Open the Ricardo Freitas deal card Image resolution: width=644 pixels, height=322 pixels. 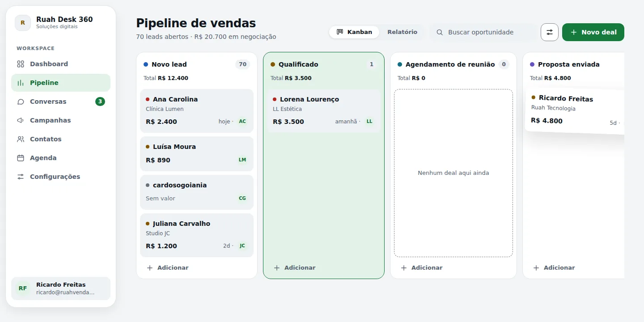point(575,111)
